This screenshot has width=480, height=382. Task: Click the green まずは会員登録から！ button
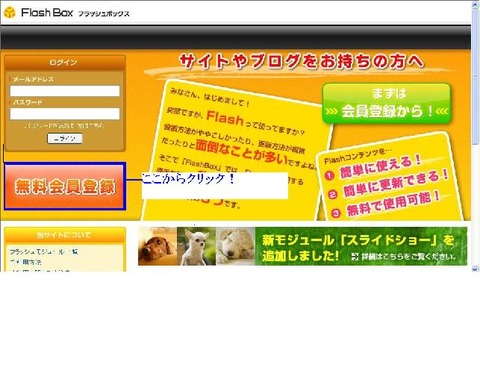point(387,103)
